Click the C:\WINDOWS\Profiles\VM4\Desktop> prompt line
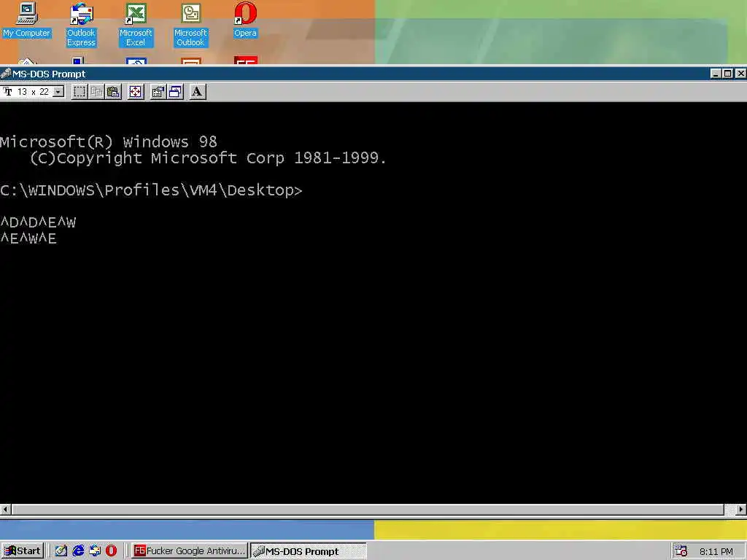 click(x=151, y=190)
